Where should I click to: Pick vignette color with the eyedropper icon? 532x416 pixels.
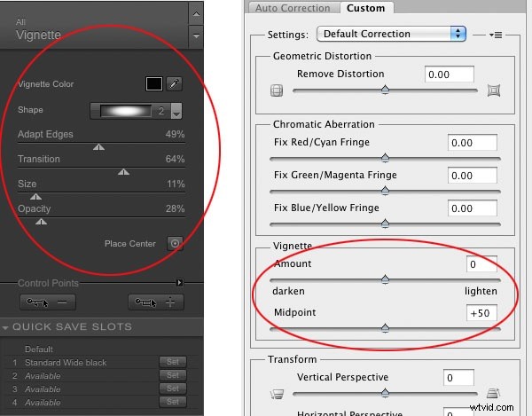(175, 83)
